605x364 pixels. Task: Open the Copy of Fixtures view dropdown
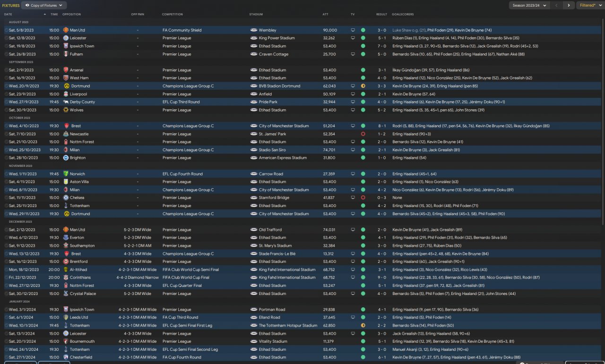click(44, 5)
